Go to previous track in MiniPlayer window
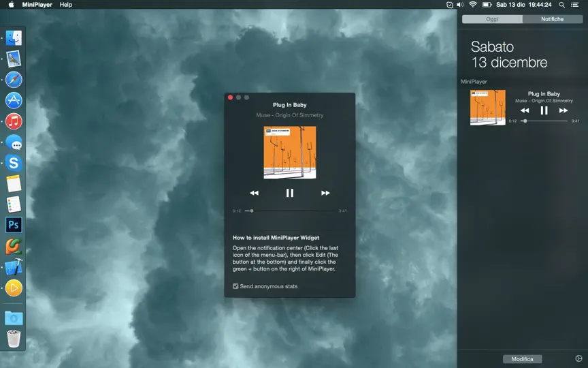Screen dimensions: 588x368 [x=255, y=193]
